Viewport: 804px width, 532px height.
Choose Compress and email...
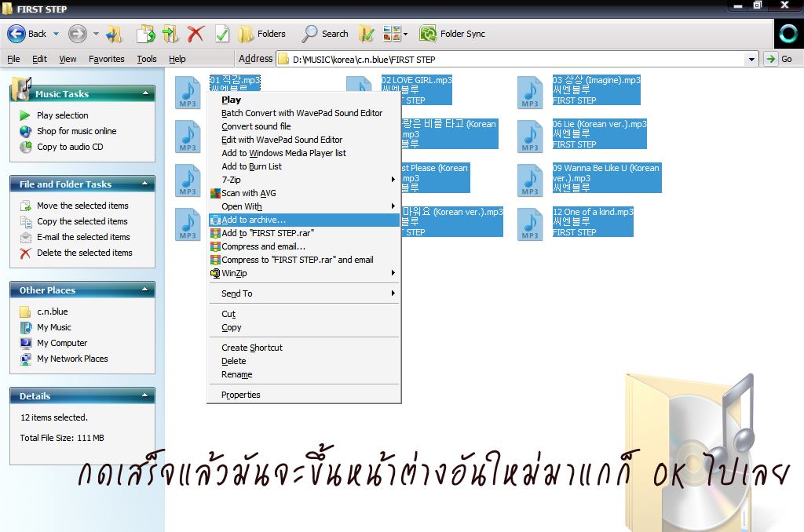point(304,246)
